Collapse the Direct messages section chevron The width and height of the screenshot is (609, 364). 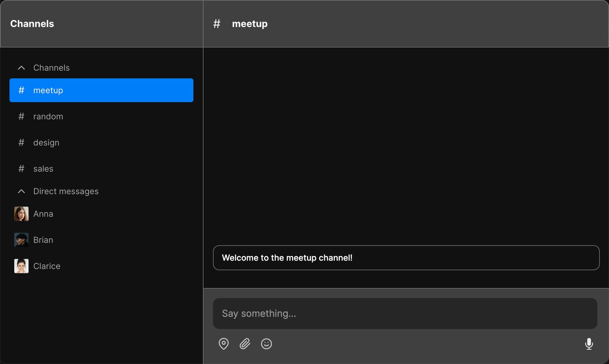click(21, 191)
